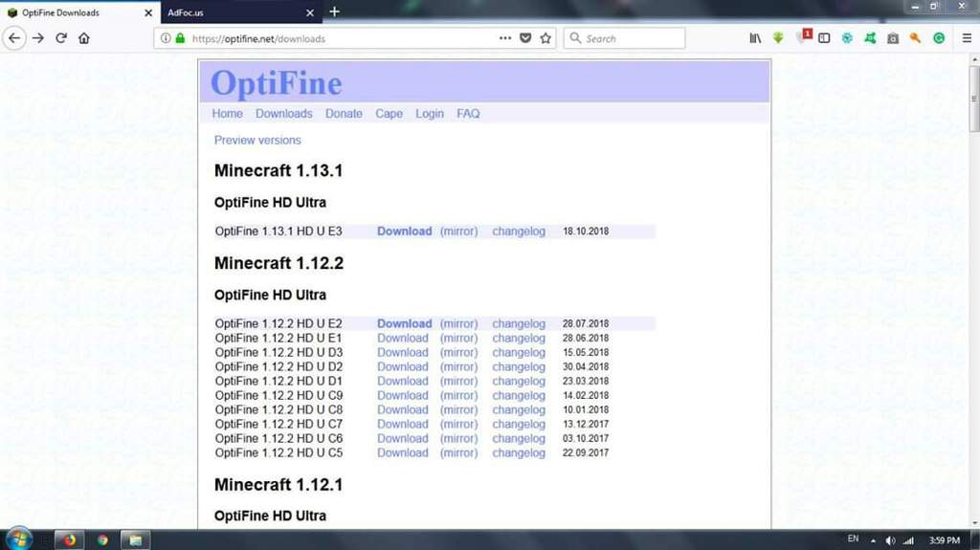
Task: Click the 3:59 PM taskbar clock
Action: (x=945, y=540)
